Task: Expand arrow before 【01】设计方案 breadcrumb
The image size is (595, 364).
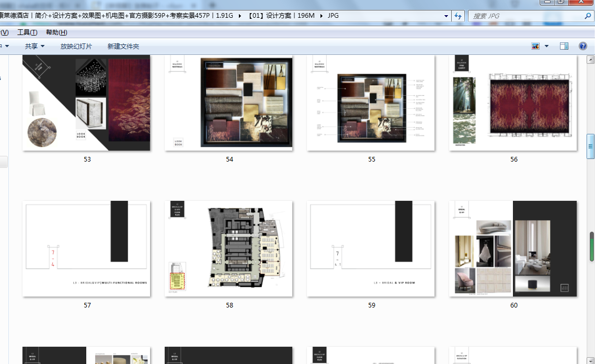Action: coord(239,16)
